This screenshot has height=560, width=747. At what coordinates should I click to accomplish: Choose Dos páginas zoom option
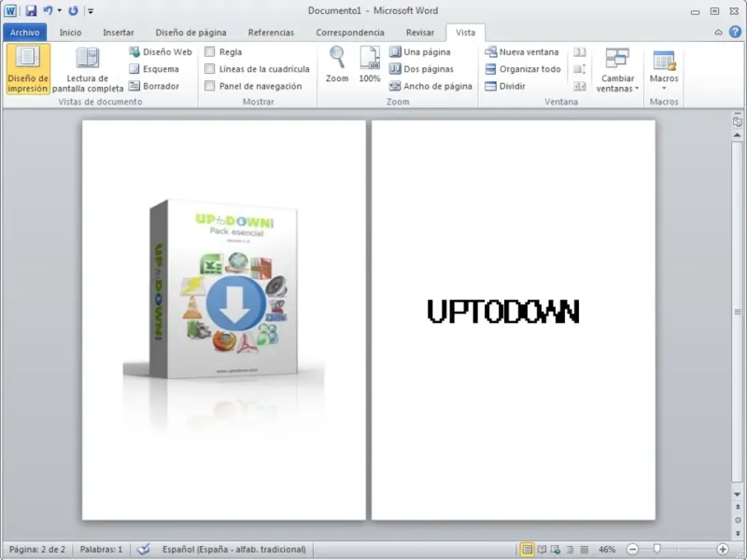click(x=421, y=69)
